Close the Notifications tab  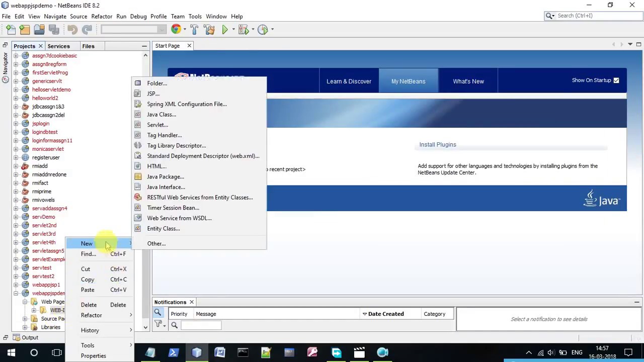(191, 302)
